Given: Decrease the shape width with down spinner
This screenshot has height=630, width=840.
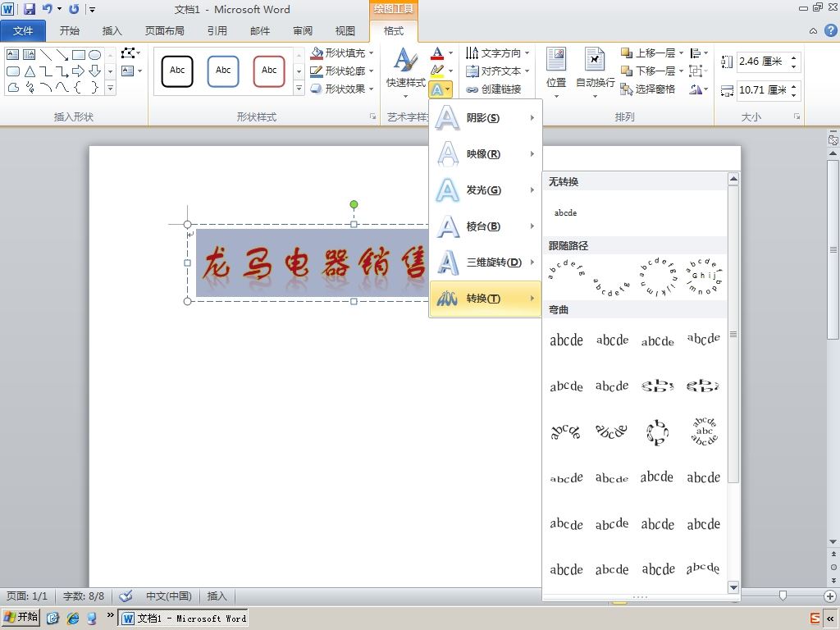Looking at the screenshot, I should click(x=794, y=95).
